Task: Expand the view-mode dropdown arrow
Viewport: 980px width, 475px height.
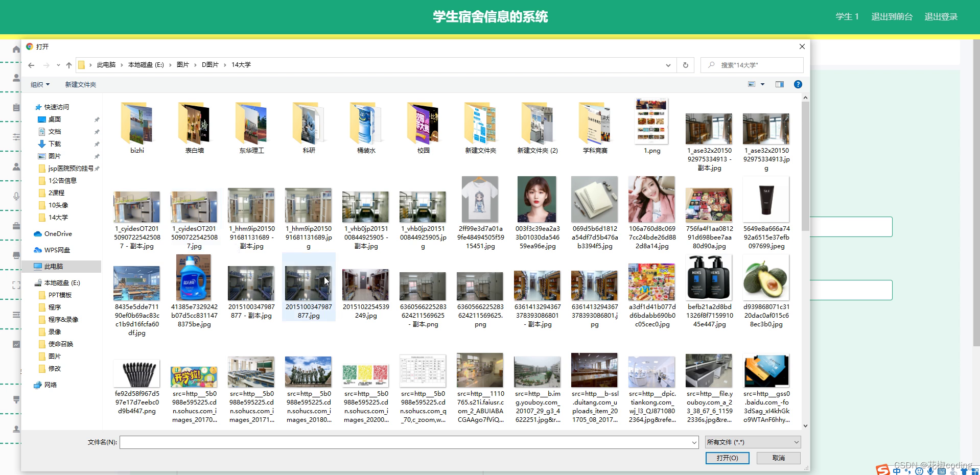Action: pos(762,84)
